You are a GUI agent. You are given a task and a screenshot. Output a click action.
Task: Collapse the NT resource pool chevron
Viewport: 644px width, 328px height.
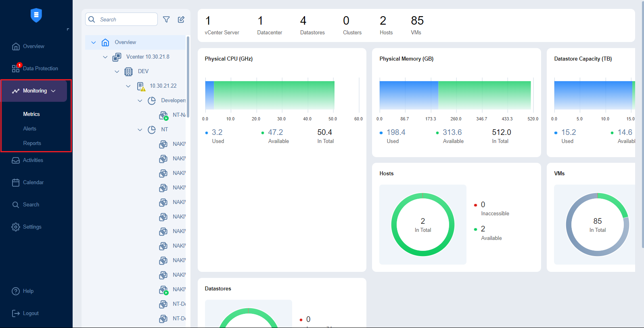140,130
